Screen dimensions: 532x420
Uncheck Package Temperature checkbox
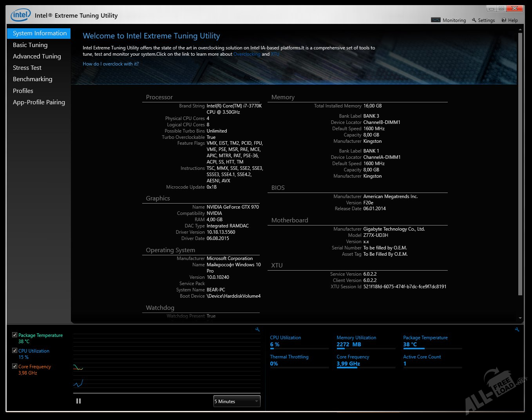tap(14, 335)
